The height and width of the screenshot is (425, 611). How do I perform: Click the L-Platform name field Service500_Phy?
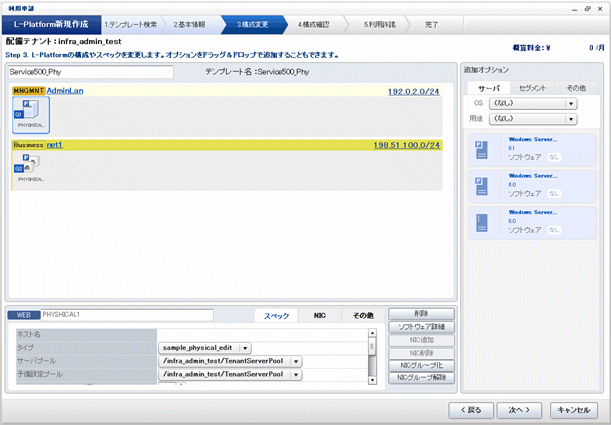90,72
